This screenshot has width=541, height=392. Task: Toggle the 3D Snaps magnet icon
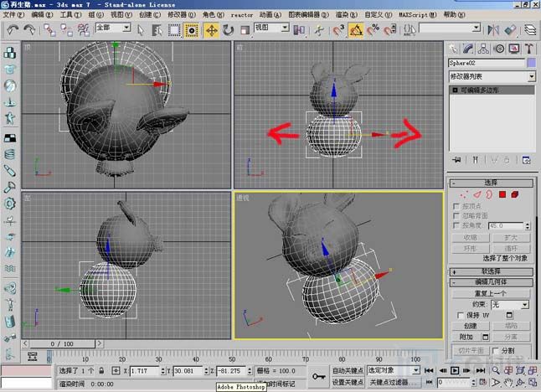click(339, 30)
